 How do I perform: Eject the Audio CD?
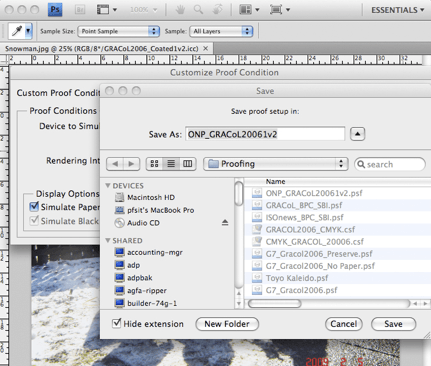(225, 222)
